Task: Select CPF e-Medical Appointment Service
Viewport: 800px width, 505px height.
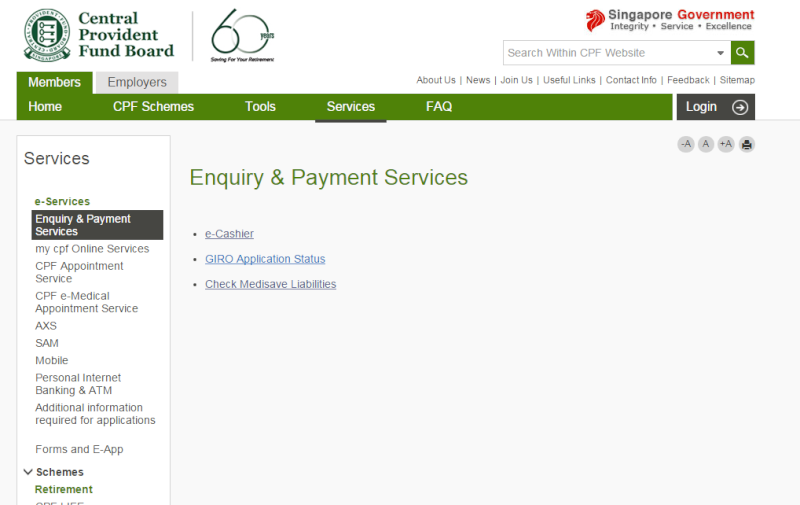Action: tap(86, 302)
